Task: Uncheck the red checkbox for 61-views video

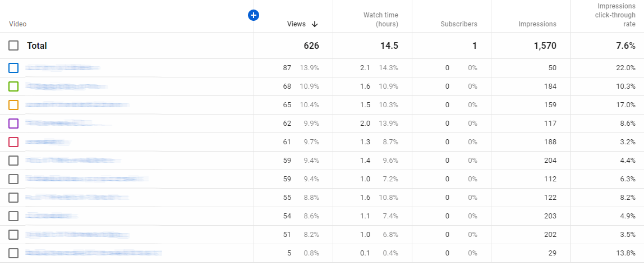Action: tap(13, 141)
